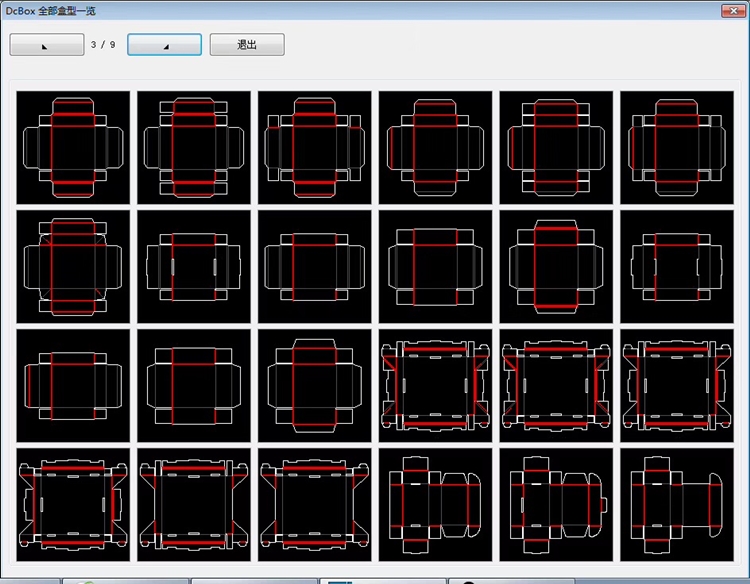Select third-row, fourth-column tray template
Screen dimensions: 750x584
coord(435,386)
